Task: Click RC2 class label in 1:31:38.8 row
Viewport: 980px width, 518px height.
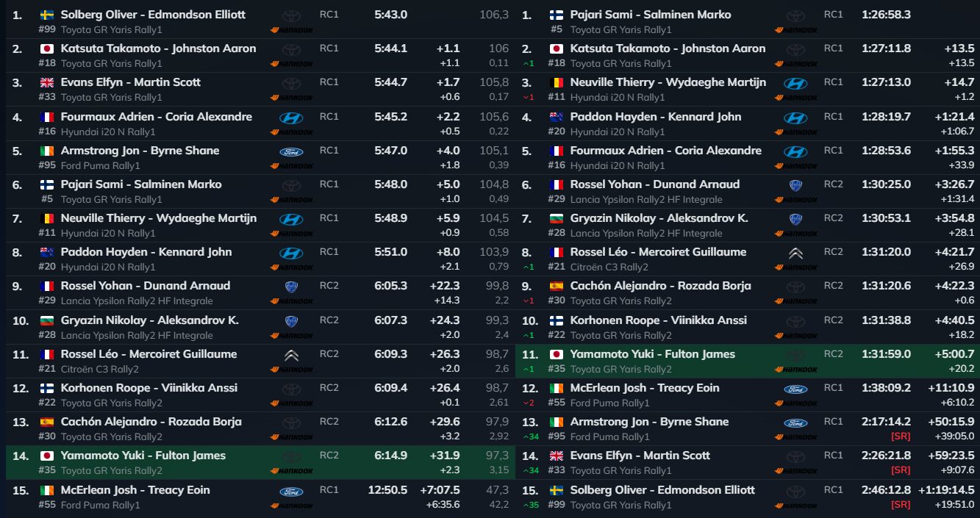Action: [833, 320]
